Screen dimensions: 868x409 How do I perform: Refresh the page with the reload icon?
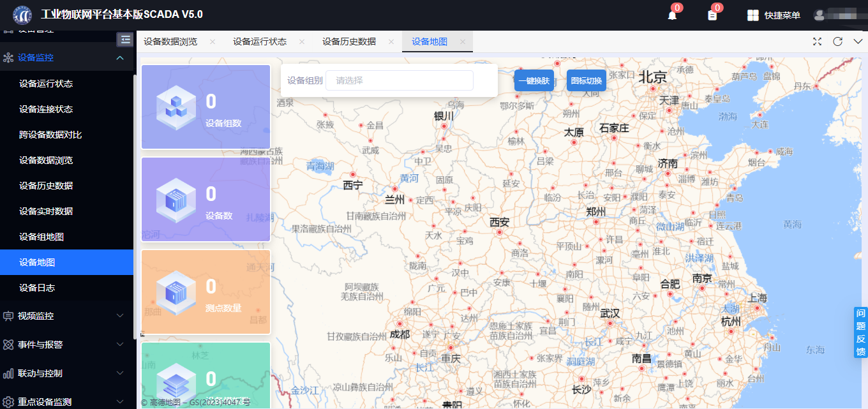(x=838, y=41)
